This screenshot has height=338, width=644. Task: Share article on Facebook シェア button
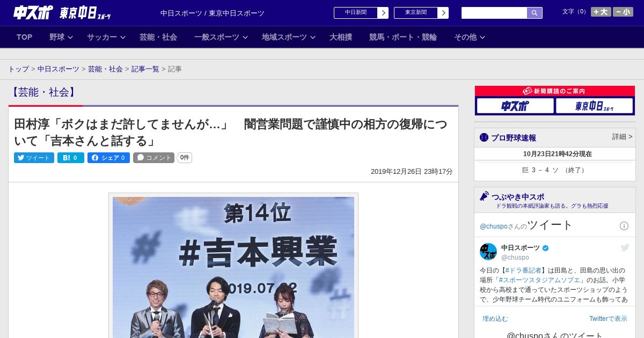[108, 158]
